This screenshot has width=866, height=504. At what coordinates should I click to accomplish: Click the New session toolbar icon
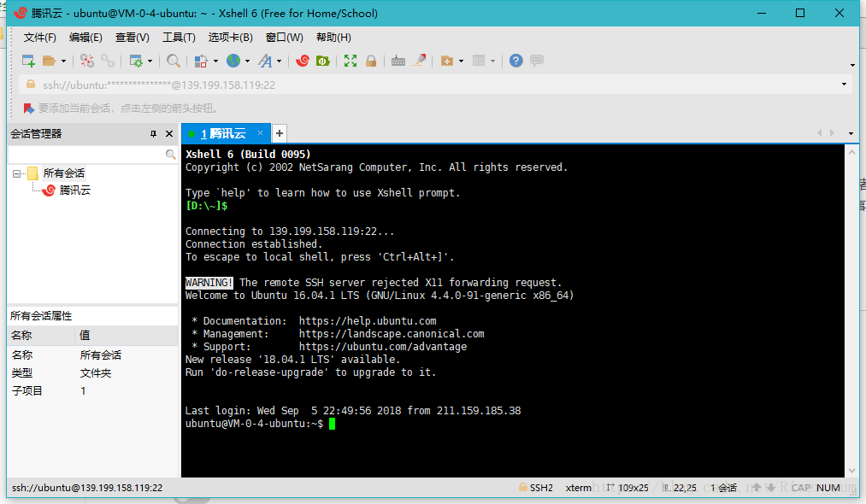(x=28, y=61)
